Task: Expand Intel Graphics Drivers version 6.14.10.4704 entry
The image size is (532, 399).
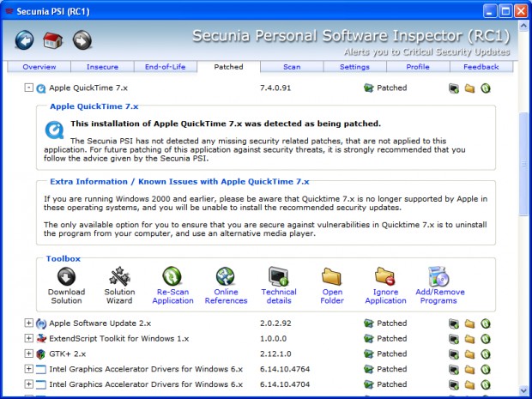Action: [29, 384]
